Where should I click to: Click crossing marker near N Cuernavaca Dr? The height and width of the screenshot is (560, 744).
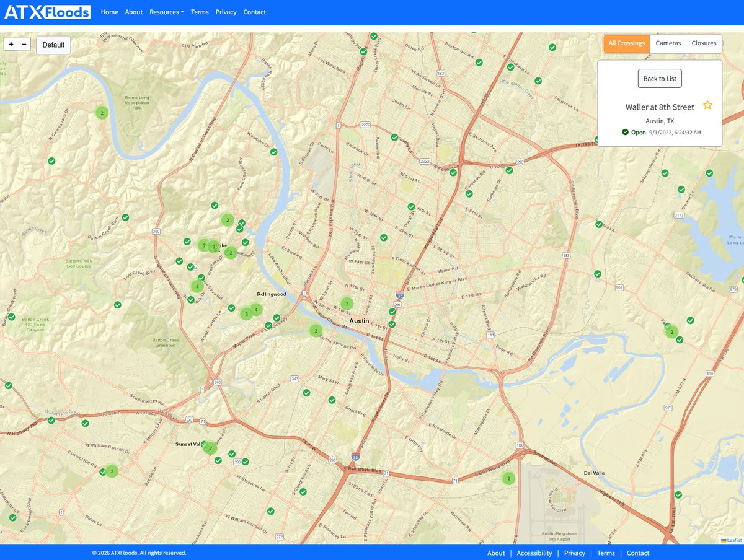coord(52,161)
